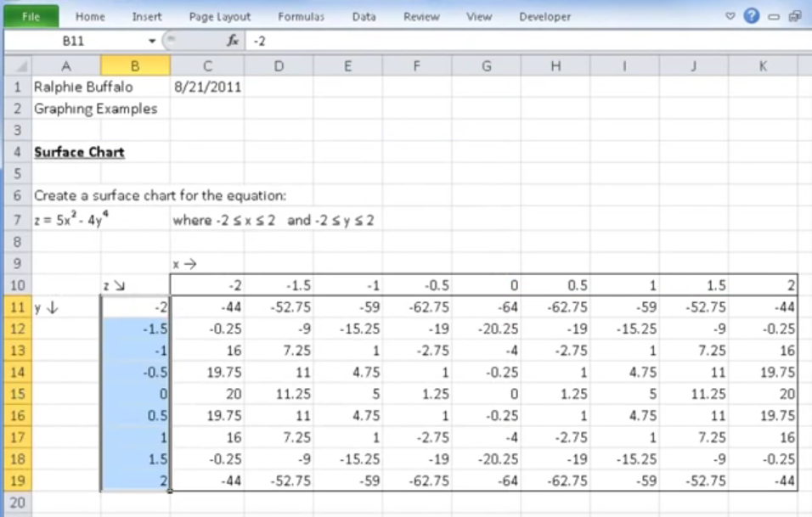Open the Review tab
Viewport: 812px width, 517px height.
[x=421, y=17]
